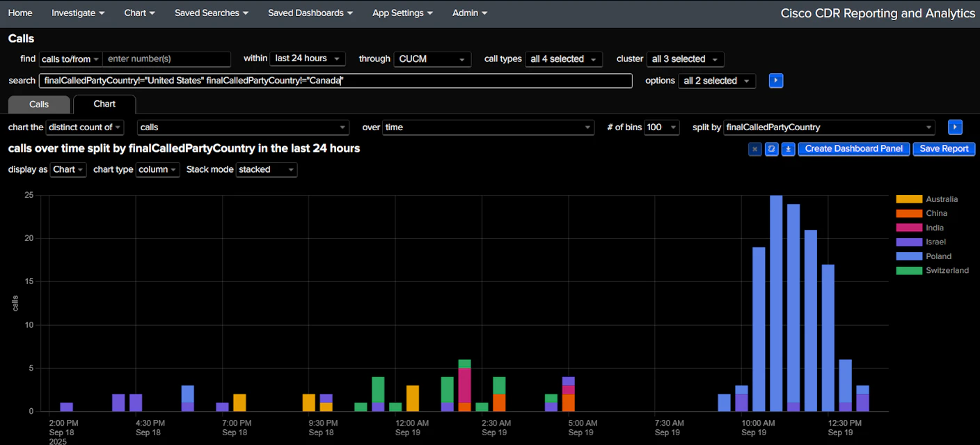
Task: Open the 'last 24 hours' time dropdown
Action: tap(308, 59)
